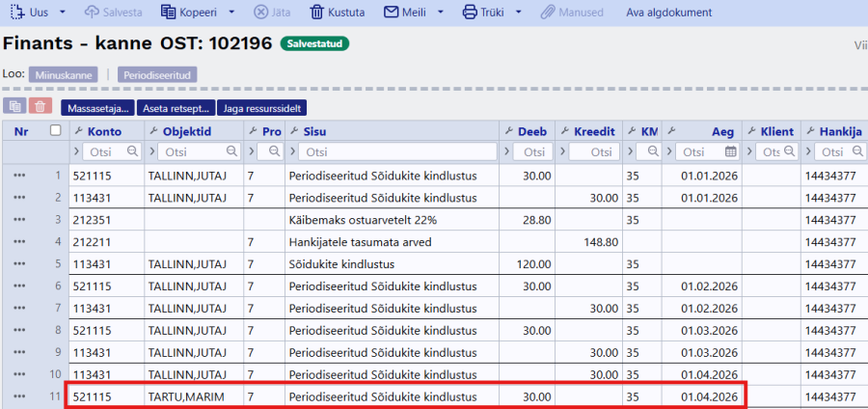Viewport: 868px width, 409px height.
Task: Expand the Meili dropdown arrow
Action: (x=441, y=13)
